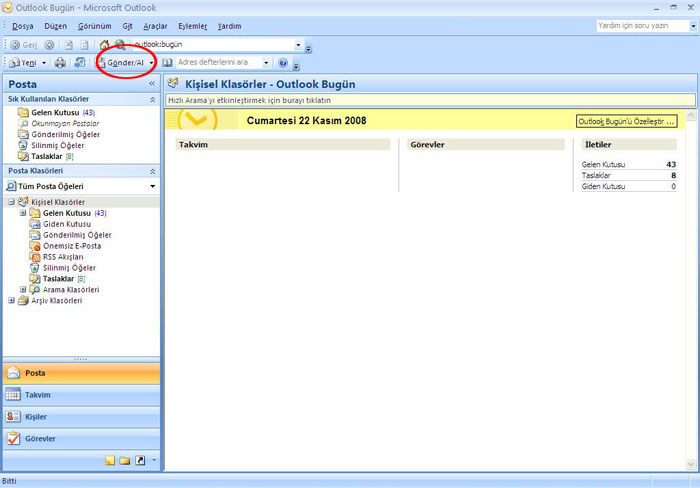The width and height of the screenshot is (700, 488).
Task: Click the stop loading icon
Action: click(68, 45)
